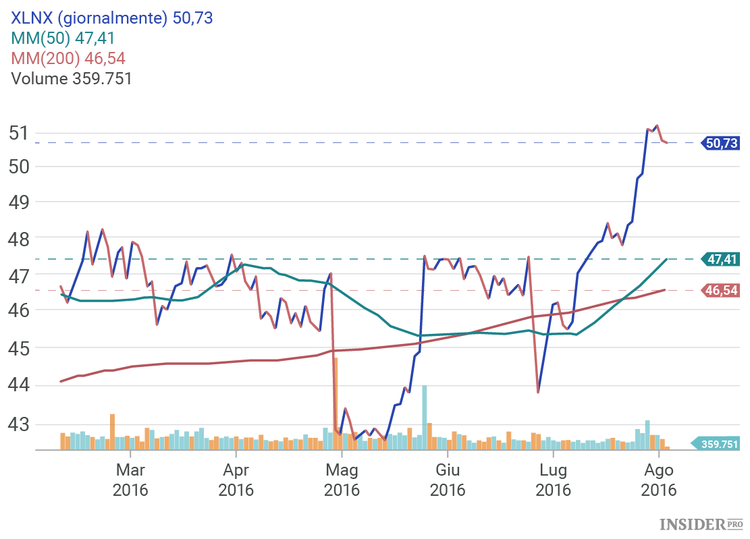Select the Giu 2016 axis label
Image resolution: width=750 pixels, height=539 pixels.
tap(447, 479)
